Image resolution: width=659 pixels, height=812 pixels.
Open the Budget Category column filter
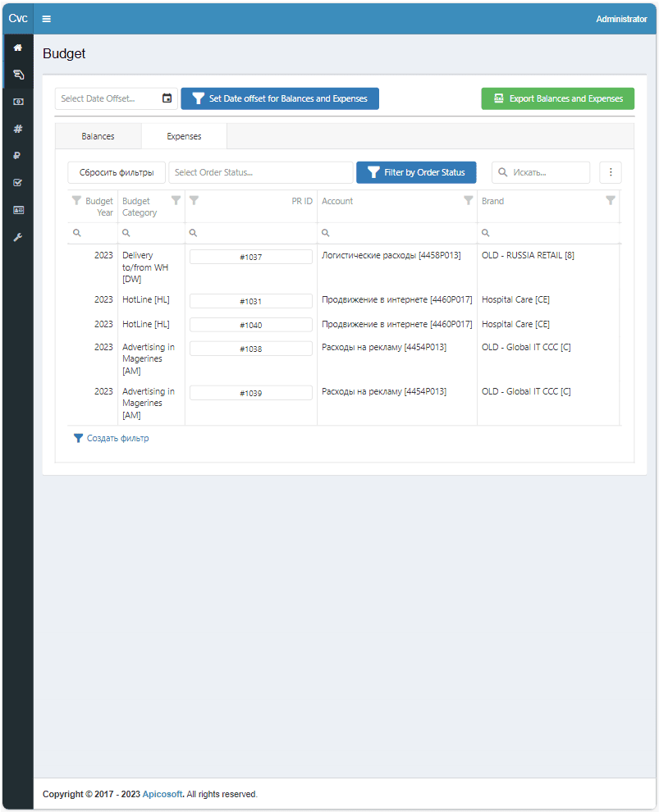176,200
